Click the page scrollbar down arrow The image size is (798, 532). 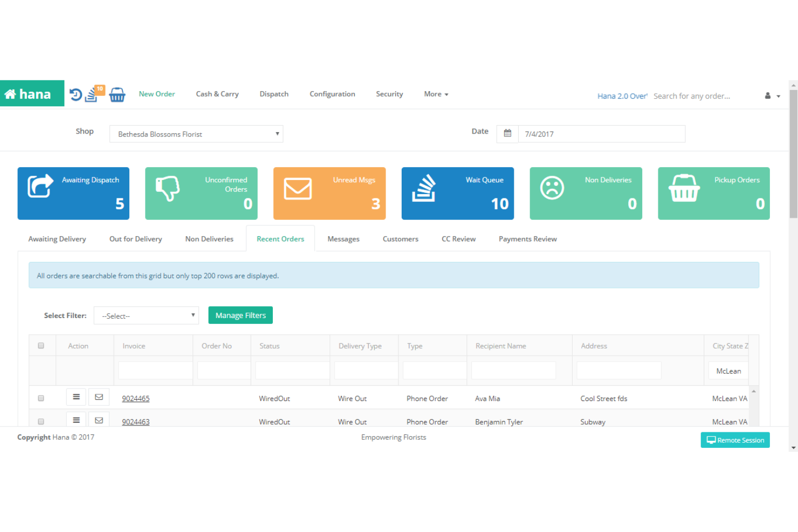point(793,447)
